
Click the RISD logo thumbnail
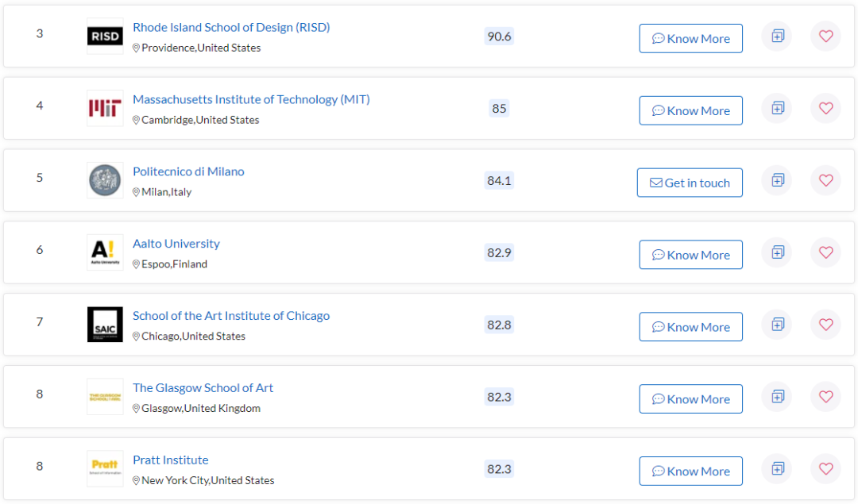click(105, 37)
